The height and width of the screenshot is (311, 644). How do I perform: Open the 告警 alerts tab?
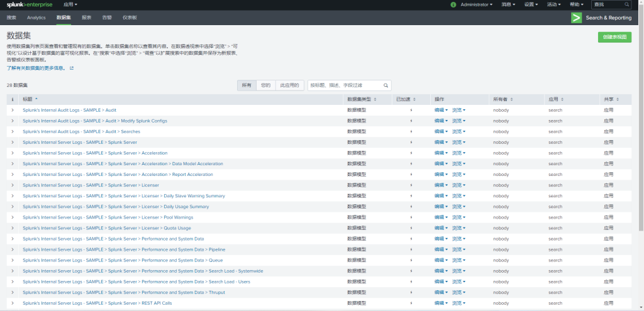coord(107,18)
